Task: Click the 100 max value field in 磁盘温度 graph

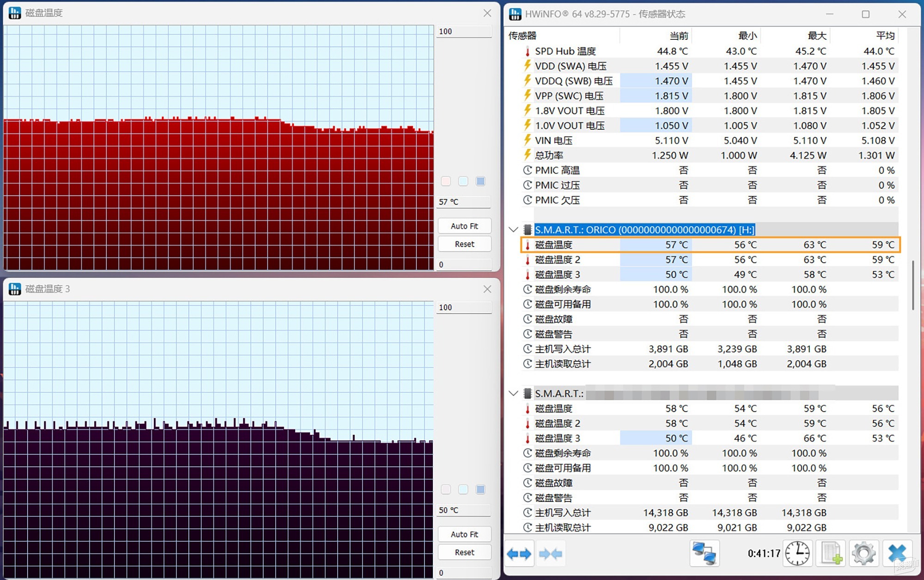Action: (464, 31)
